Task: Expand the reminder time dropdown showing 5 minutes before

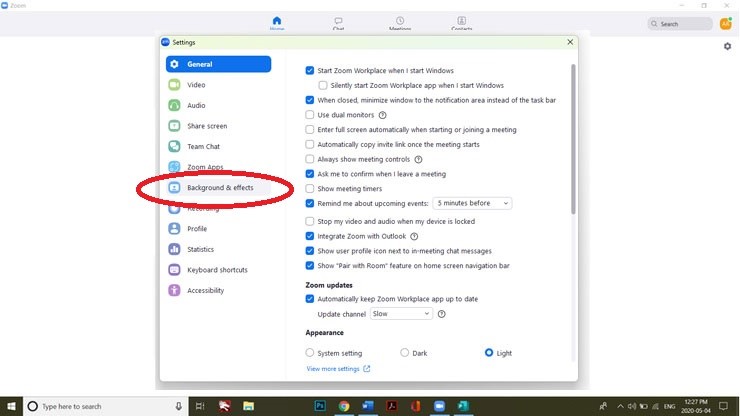Action: 472,203
